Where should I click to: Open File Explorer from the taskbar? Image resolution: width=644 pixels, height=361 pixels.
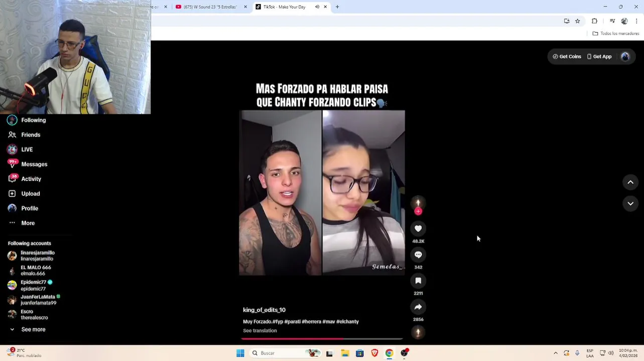click(345, 353)
